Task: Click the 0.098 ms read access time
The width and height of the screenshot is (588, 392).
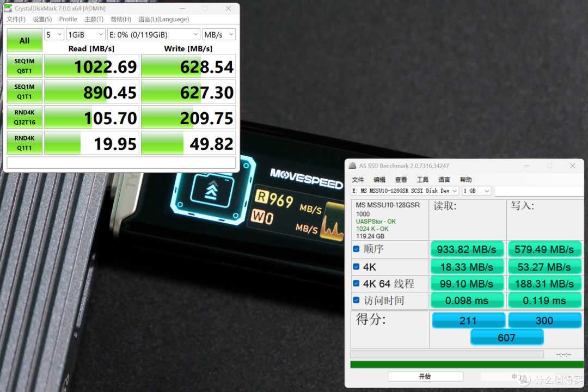Action: point(467,301)
